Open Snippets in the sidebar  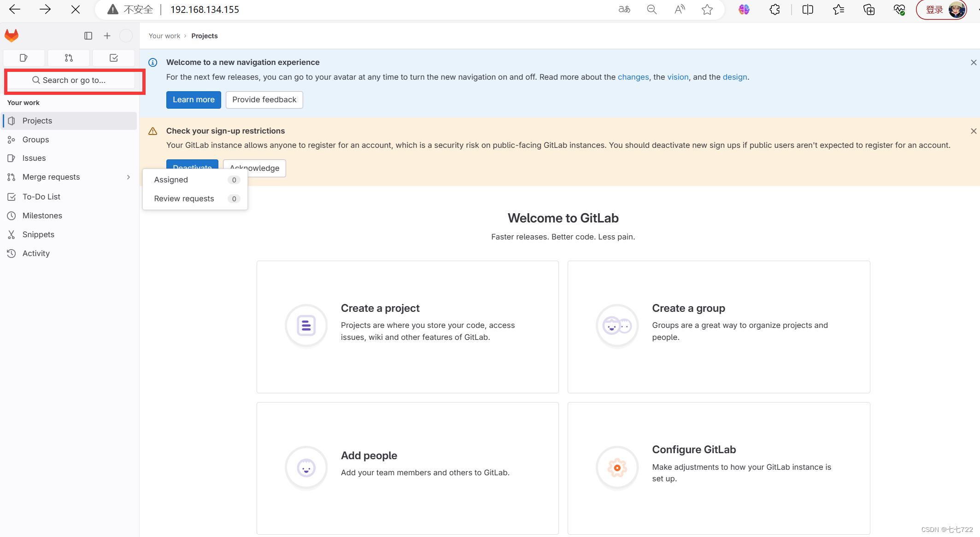70,234
